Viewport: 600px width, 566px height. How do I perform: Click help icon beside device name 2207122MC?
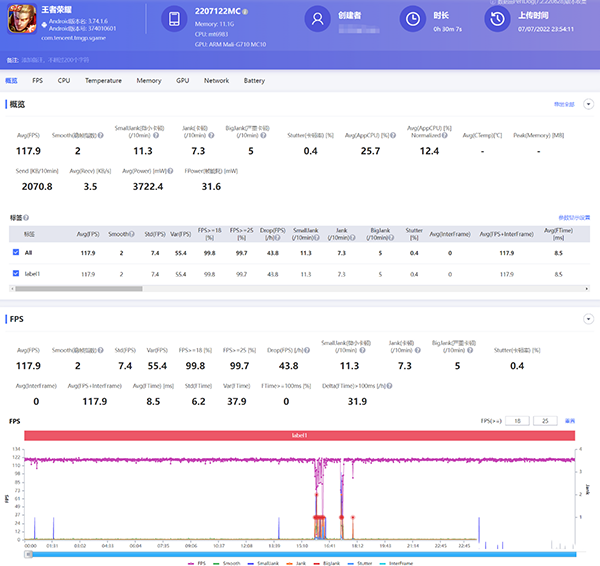pos(244,12)
